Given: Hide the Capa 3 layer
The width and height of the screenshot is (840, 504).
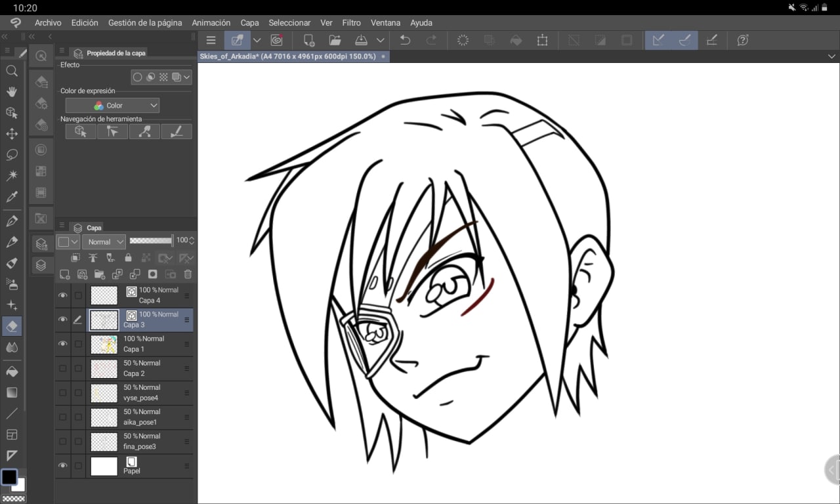Looking at the screenshot, I should (x=62, y=320).
